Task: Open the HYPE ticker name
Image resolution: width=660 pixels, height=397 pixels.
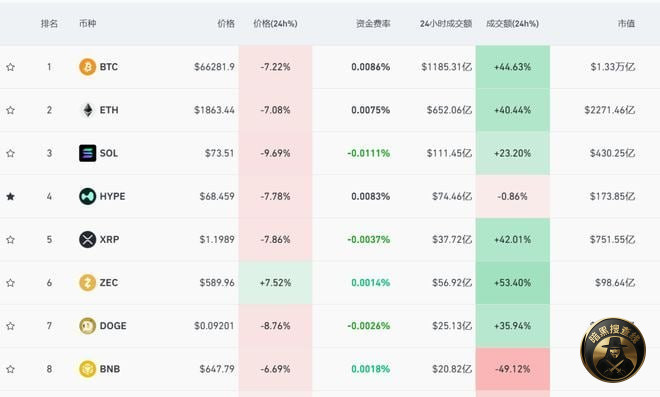Action: (x=112, y=197)
